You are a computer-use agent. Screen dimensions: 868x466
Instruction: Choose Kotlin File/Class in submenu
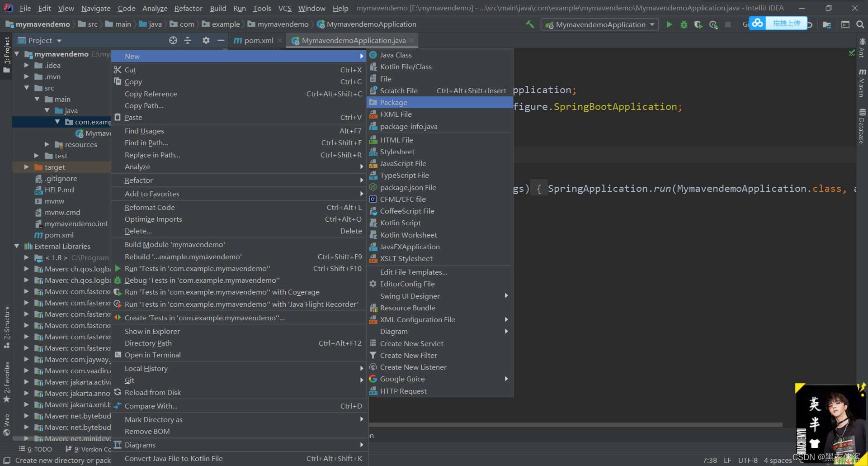click(x=439, y=67)
